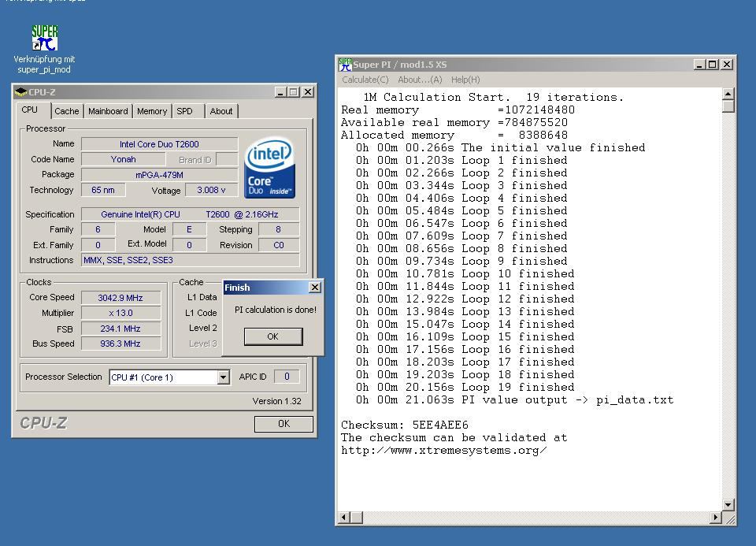Image resolution: width=756 pixels, height=546 pixels.
Task: Click the Name field Intel Core Duo T2600
Action: pyautogui.click(x=159, y=143)
